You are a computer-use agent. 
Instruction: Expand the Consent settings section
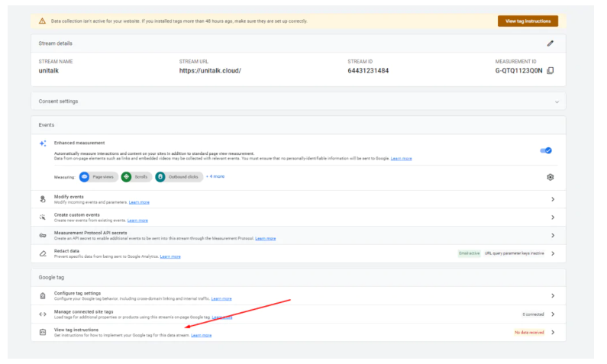point(557,101)
